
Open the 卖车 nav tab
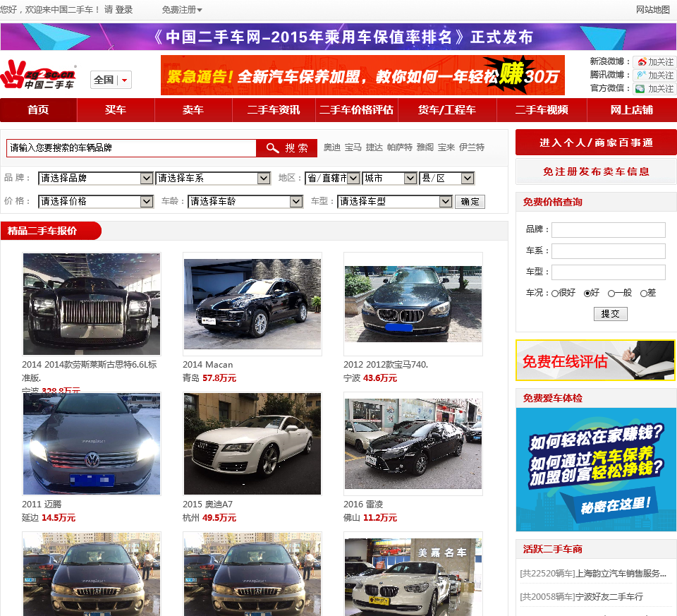tap(193, 110)
